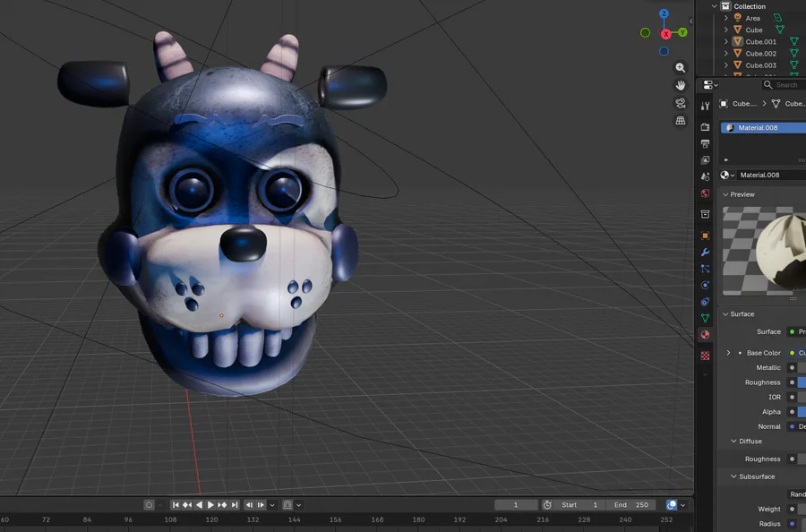Open the Output properties tab
806x532 pixels.
point(706,143)
